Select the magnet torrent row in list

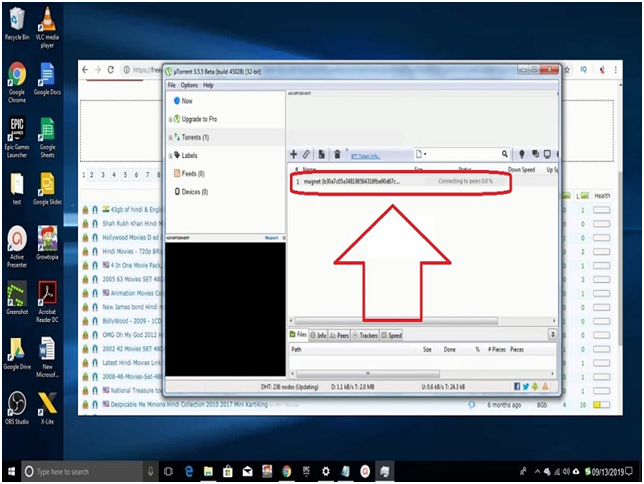423,181
